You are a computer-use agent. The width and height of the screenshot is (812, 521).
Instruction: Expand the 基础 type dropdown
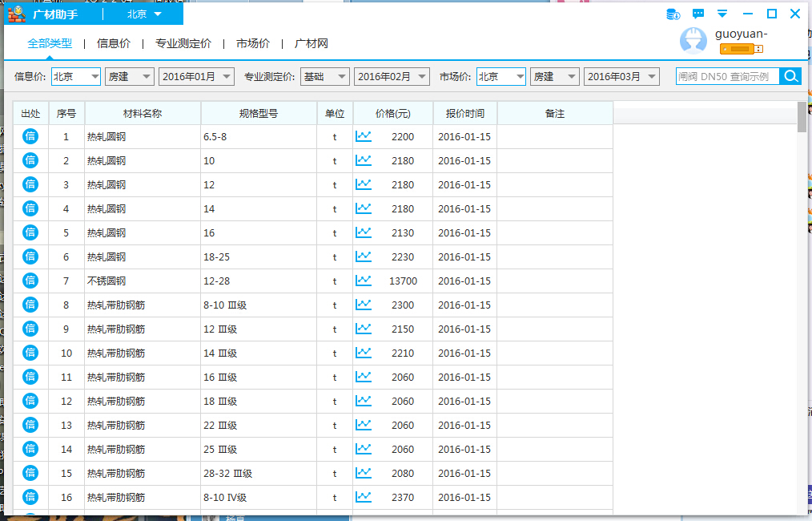click(x=325, y=76)
